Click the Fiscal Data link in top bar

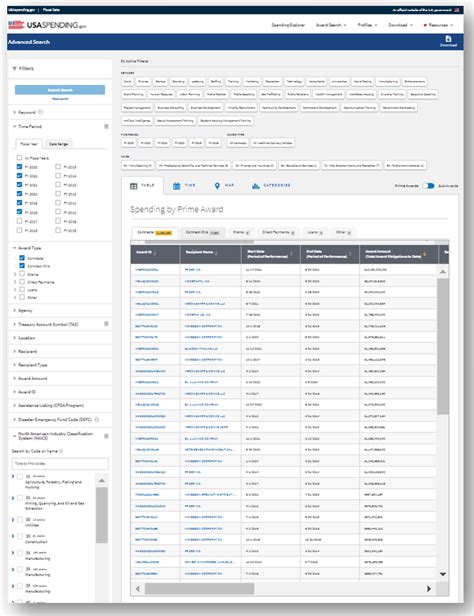click(51, 10)
